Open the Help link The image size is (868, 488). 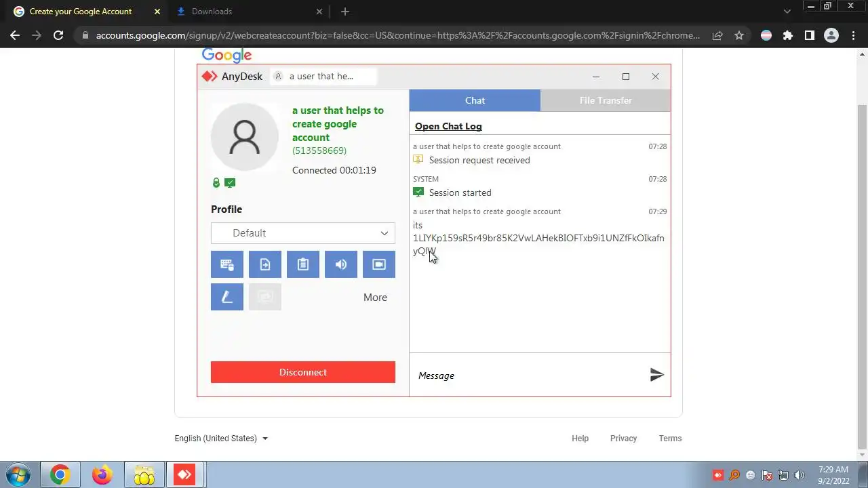tap(580, 439)
